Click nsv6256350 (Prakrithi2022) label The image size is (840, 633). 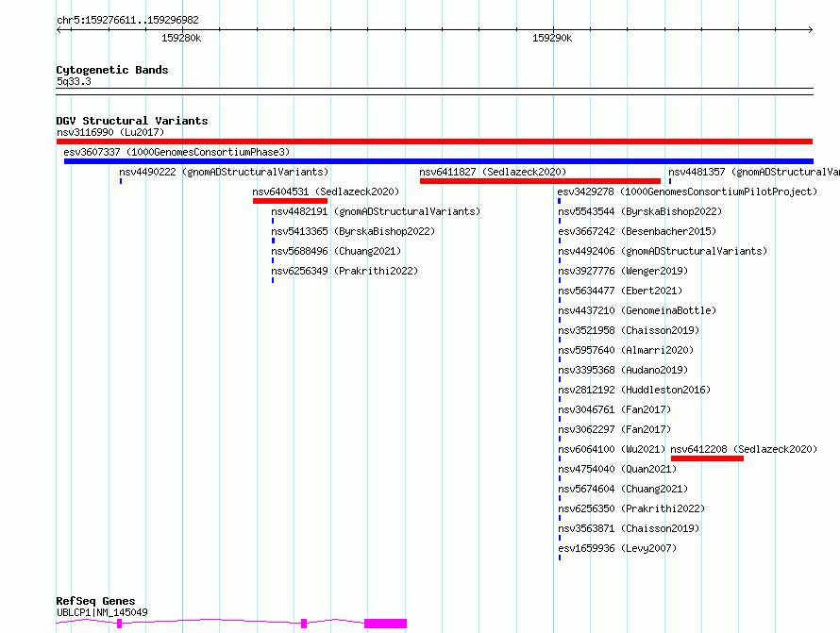click(x=631, y=508)
